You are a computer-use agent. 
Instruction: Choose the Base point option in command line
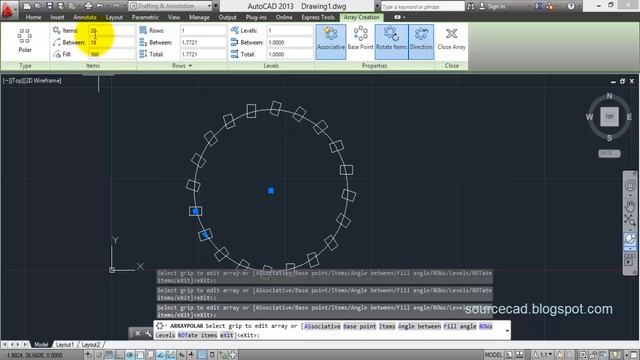pyautogui.click(x=360, y=326)
